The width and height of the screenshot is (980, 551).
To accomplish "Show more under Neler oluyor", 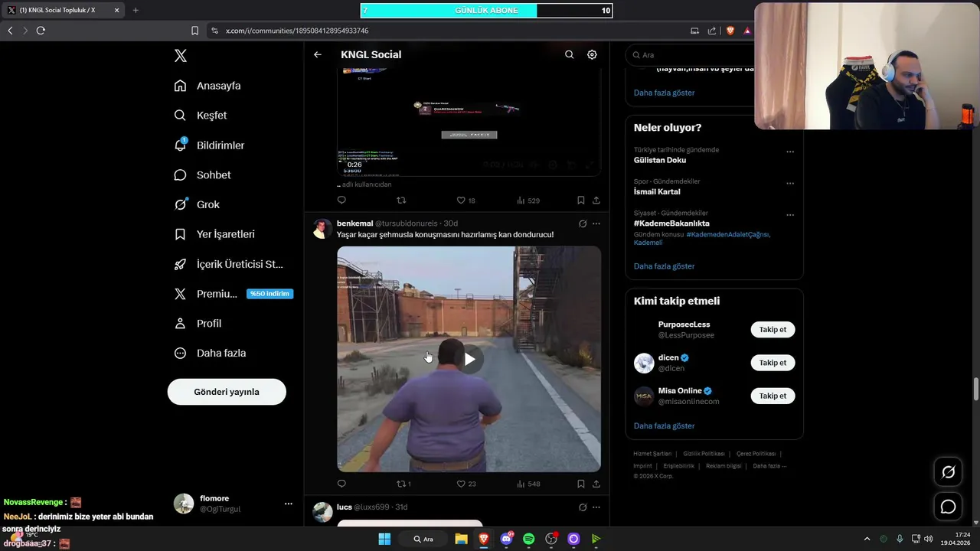I will [665, 266].
